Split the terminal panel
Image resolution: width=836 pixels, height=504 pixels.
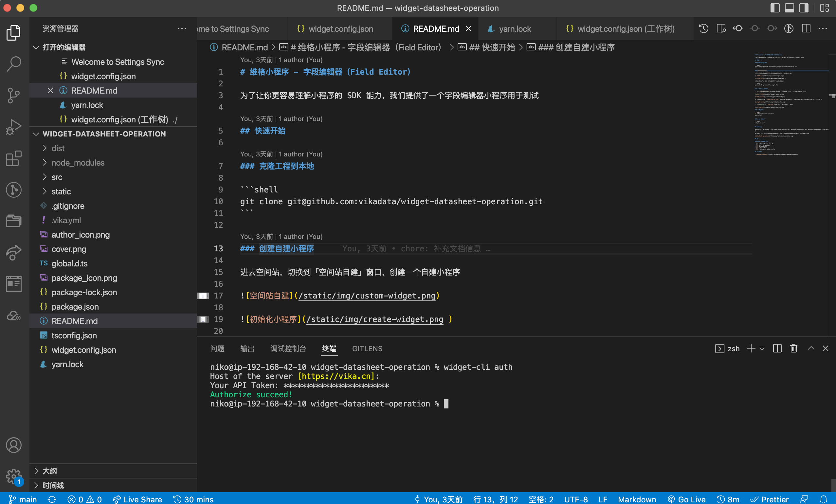[x=777, y=348]
